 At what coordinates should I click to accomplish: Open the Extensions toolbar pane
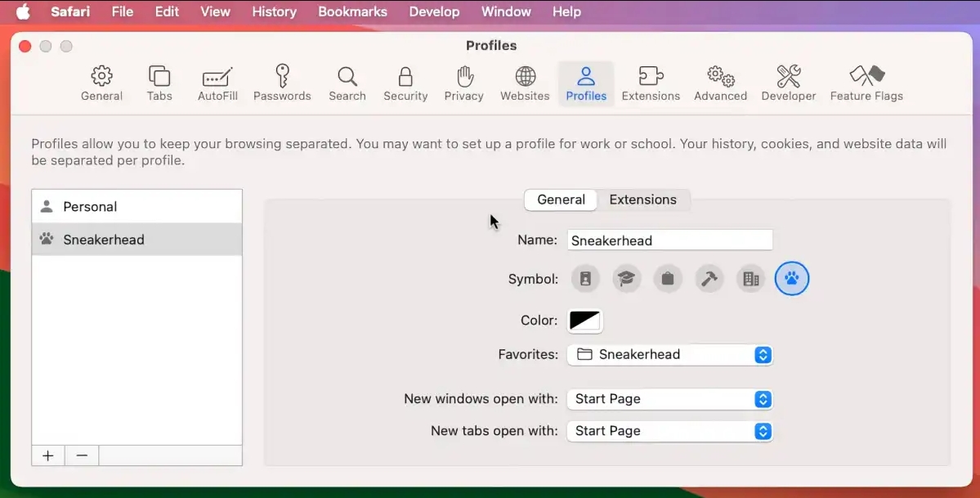(x=651, y=83)
